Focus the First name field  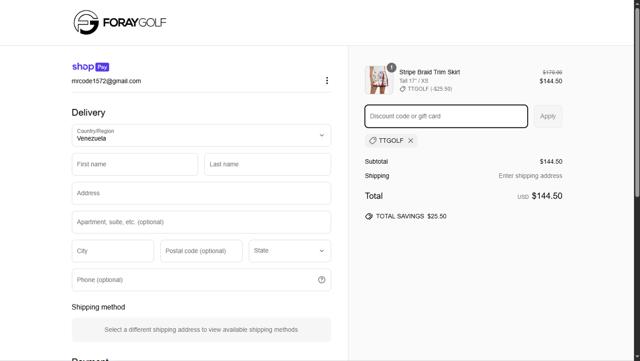135,164
